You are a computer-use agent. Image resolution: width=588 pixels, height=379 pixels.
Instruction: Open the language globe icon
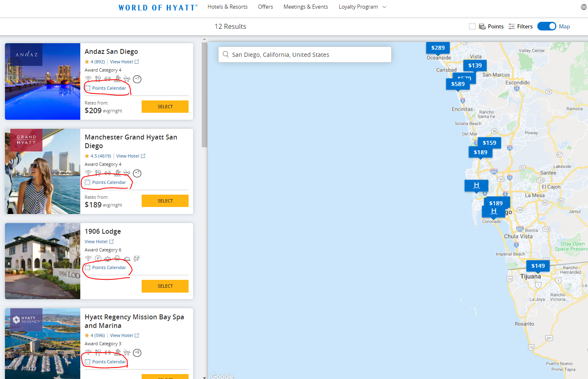tap(584, 7)
